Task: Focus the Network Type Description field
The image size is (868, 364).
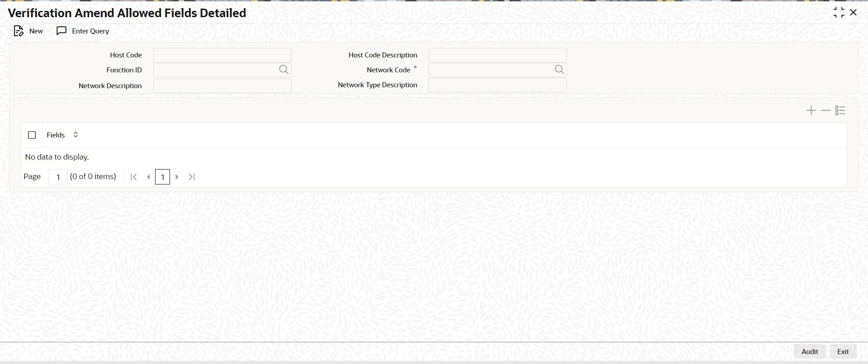Action: click(498, 85)
